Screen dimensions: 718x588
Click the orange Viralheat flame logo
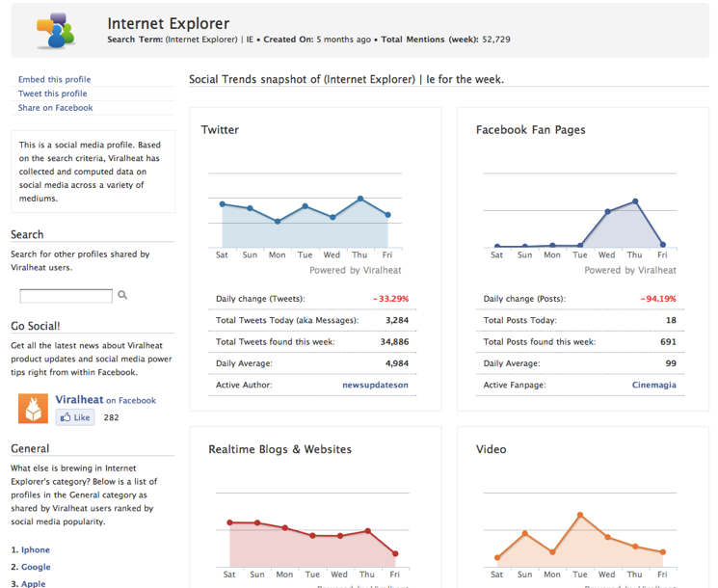click(x=33, y=408)
